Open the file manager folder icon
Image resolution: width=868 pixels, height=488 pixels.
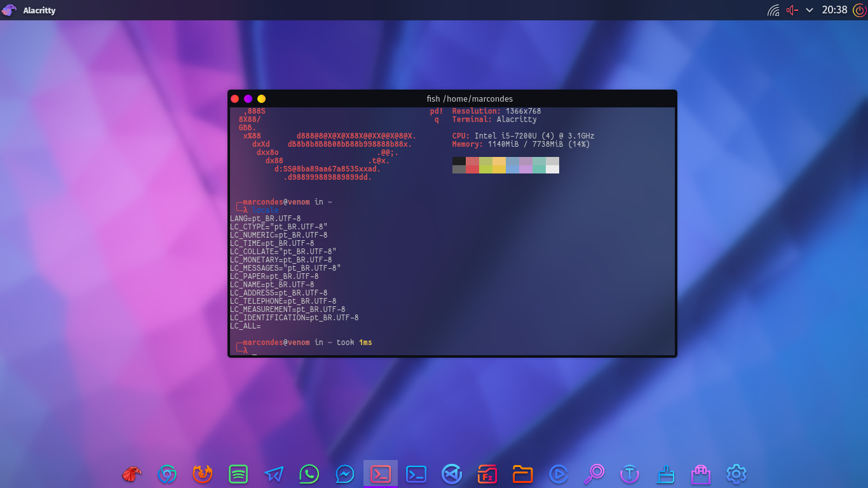coord(523,473)
